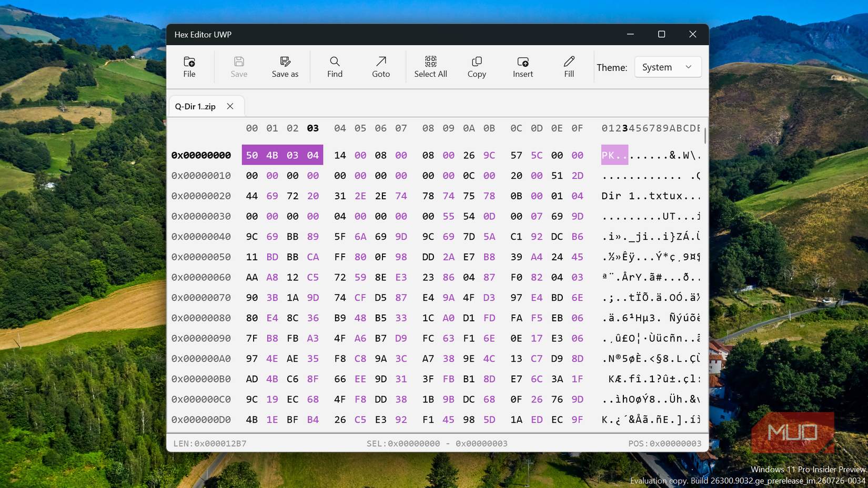This screenshot has width=868, height=488.
Task: Select offset row 0x00000070
Action: tap(201, 298)
